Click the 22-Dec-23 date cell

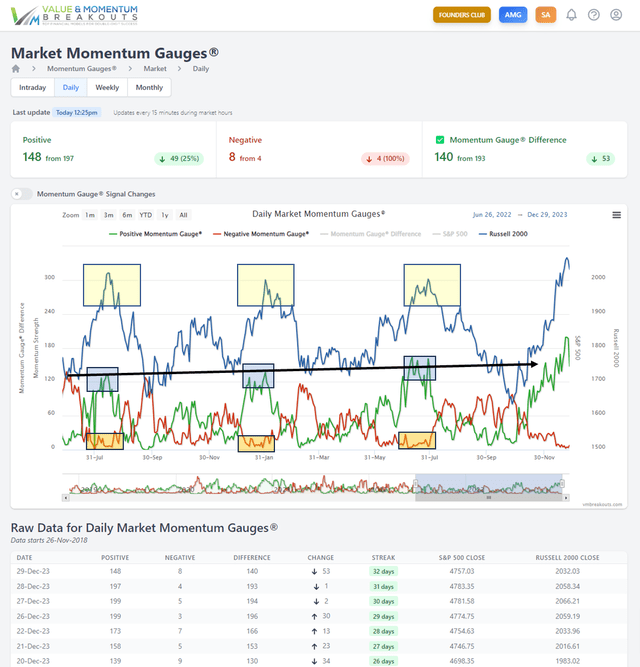(33, 631)
